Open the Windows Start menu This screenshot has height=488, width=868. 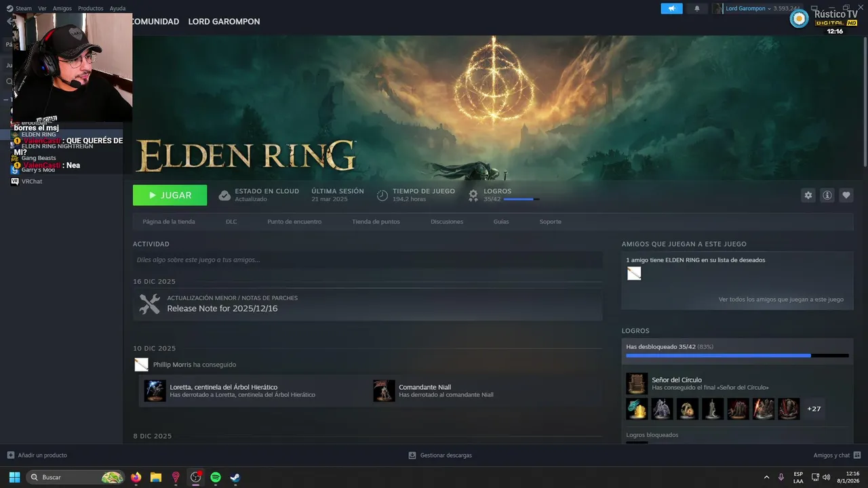14,477
